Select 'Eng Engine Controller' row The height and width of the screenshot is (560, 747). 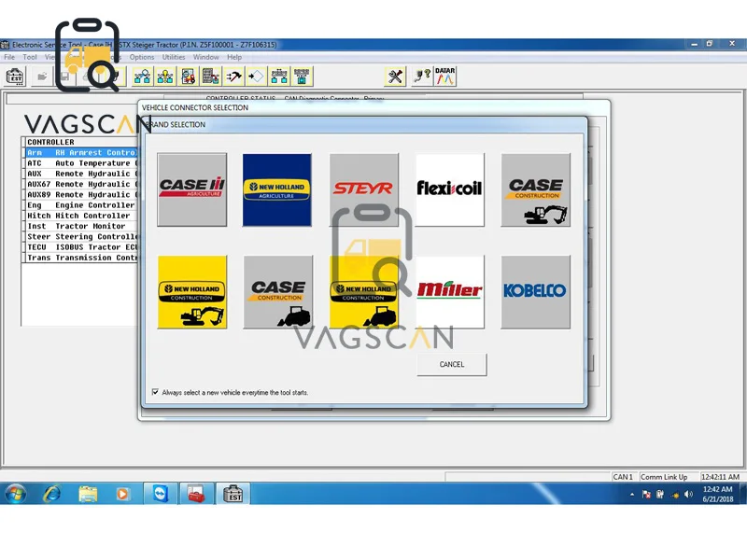(x=81, y=205)
